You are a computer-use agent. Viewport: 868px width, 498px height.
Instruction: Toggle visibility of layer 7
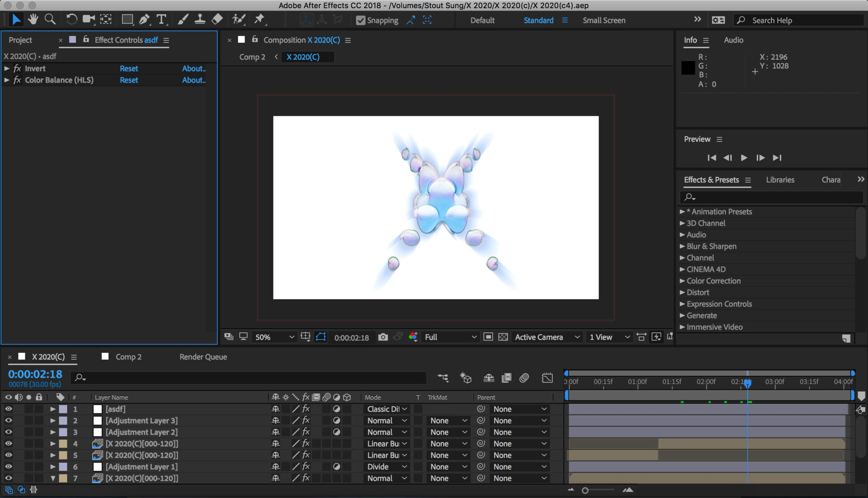[x=9, y=478]
